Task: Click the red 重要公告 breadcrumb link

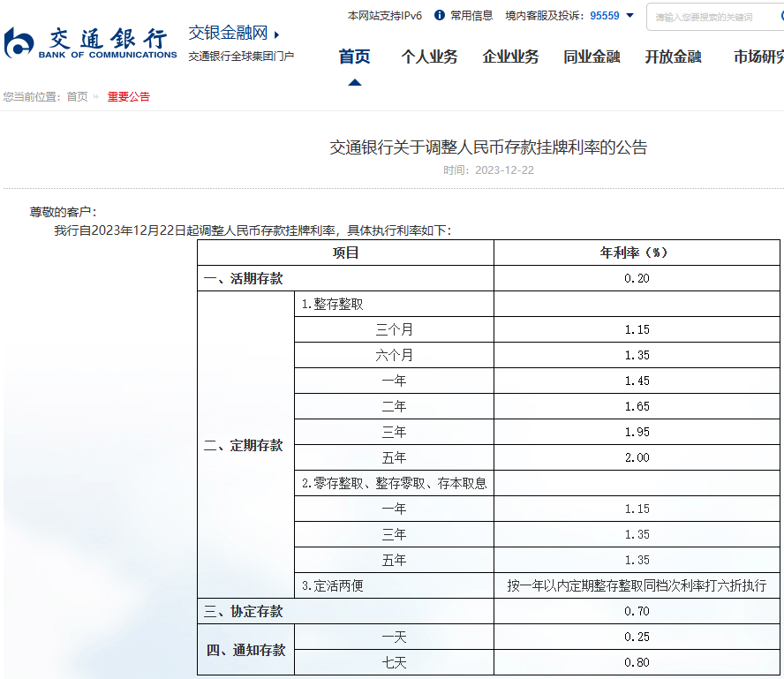Action: (x=129, y=96)
